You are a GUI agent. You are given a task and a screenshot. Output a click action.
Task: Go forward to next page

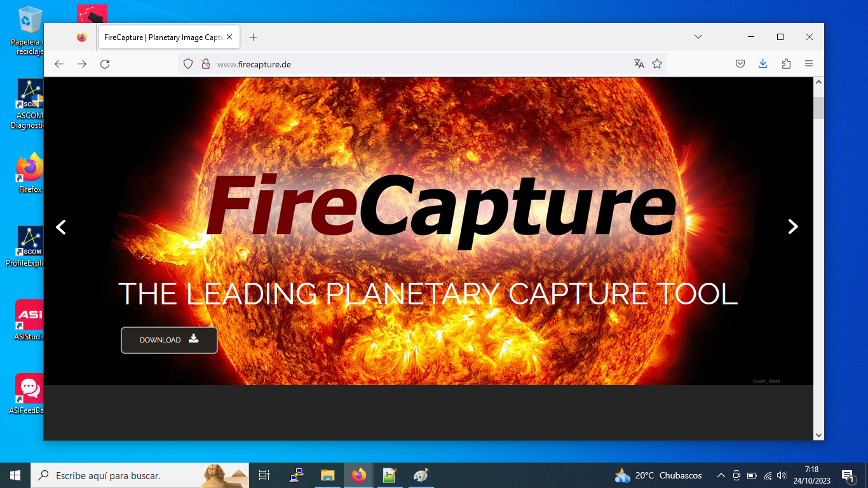click(x=82, y=64)
